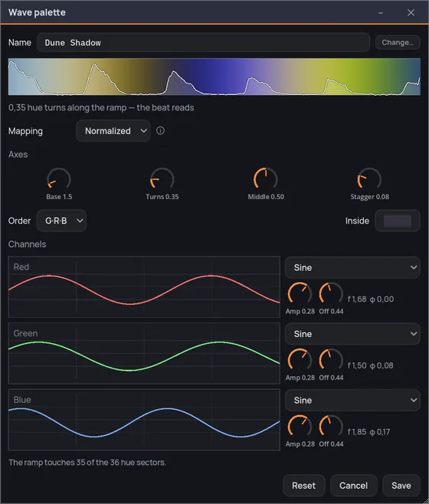
Task: Click the Red channel f 1,68 φ 0,00 readout
Action: tap(371, 299)
